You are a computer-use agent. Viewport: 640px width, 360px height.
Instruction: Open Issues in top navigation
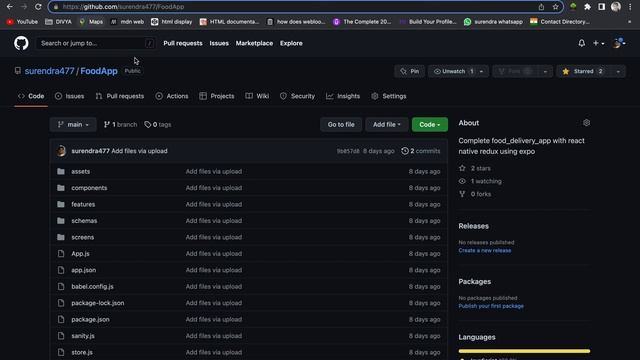point(219,43)
